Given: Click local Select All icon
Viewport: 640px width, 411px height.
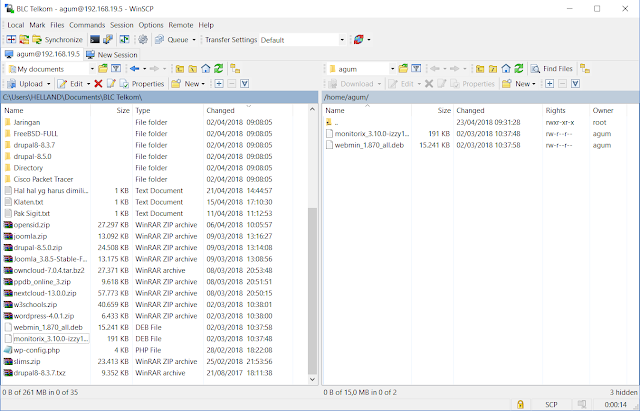Looking at the screenshot, I should 244,84.
